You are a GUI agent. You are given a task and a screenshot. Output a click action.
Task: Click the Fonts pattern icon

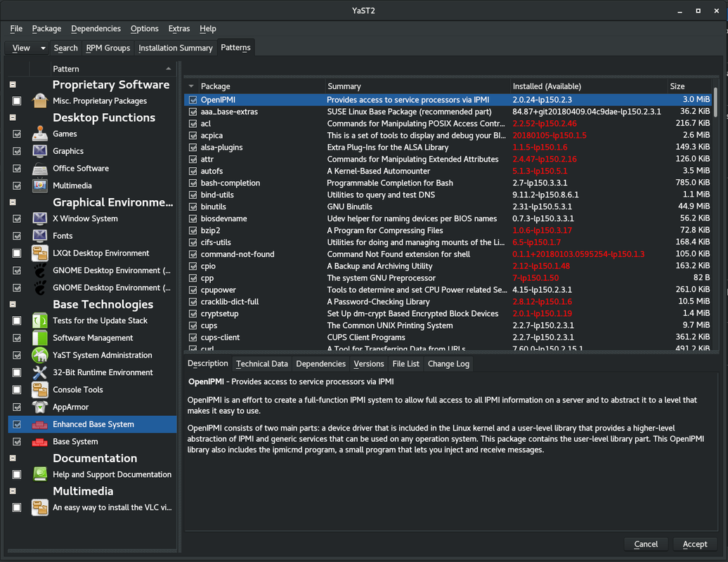40,236
